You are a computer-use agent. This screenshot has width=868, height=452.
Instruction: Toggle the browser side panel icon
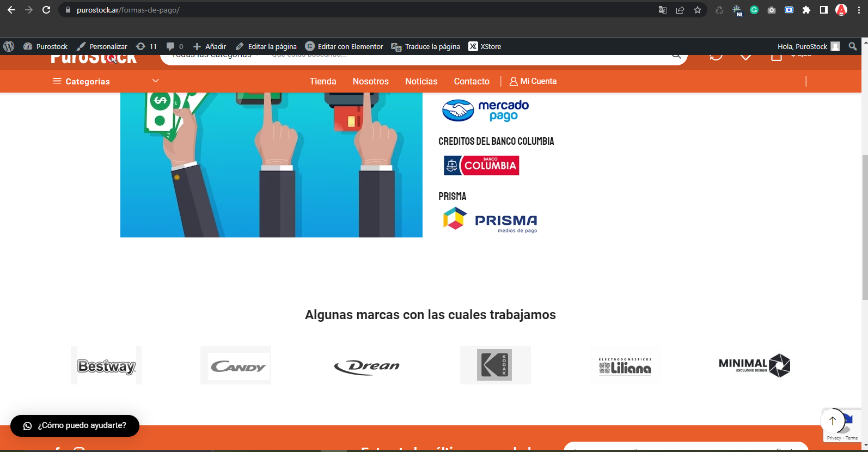pos(824,10)
